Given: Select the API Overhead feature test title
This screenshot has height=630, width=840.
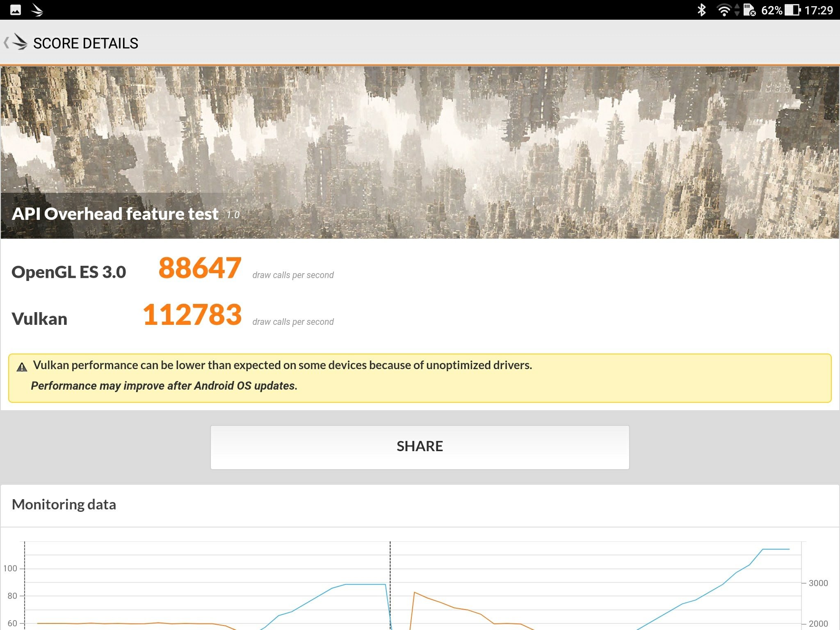Looking at the screenshot, I should click(x=115, y=214).
